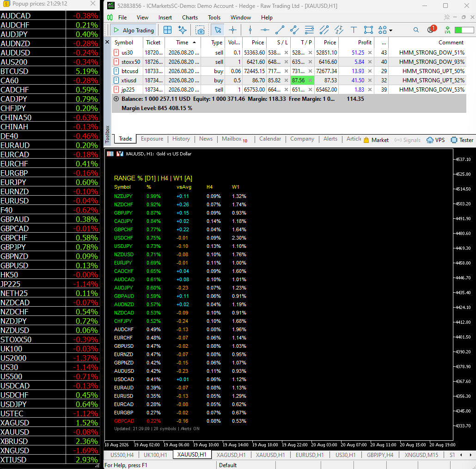The image size is (476, 469).
Task: Remove stop loss on stoxx50 row
Action: click(286, 62)
